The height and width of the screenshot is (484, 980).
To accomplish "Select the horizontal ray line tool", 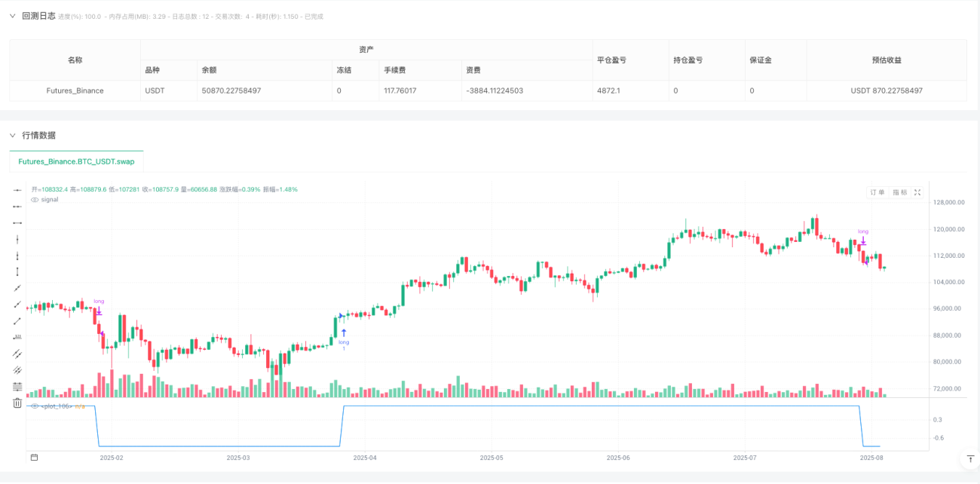I will 17,206.
